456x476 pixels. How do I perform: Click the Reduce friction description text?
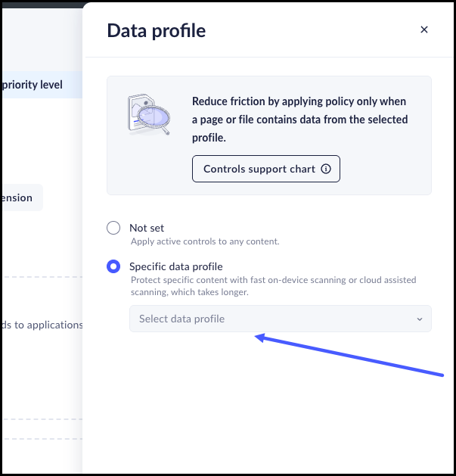(299, 120)
